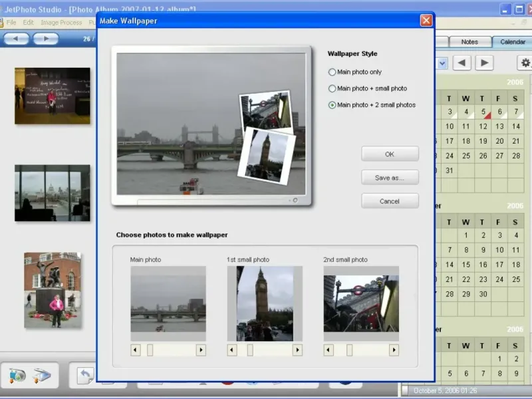
Task: Click the camera import icon at bottom left
Action: pos(17,376)
